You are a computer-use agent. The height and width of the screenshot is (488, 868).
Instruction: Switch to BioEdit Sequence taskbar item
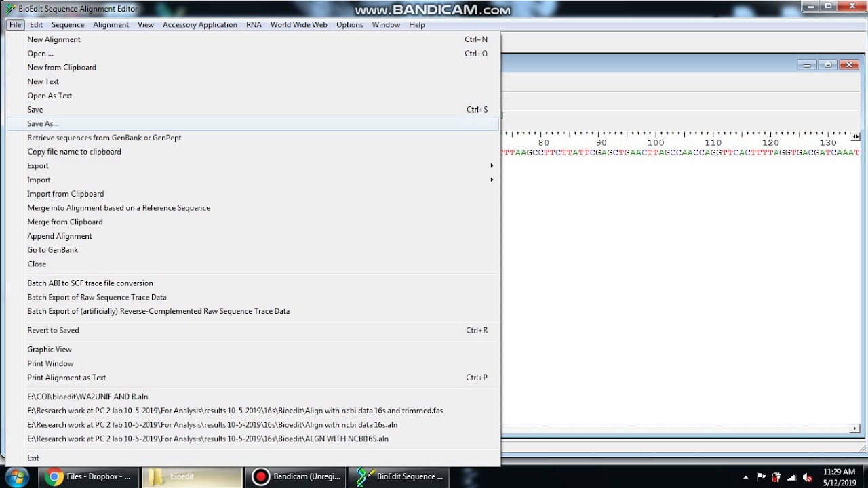click(x=399, y=476)
